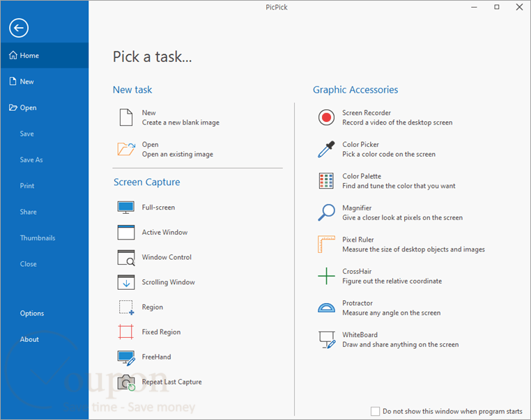Click 'Create a new blank image' text
Image resolution: width=531 pixels, height=420 pixels.
pos(180,123)
